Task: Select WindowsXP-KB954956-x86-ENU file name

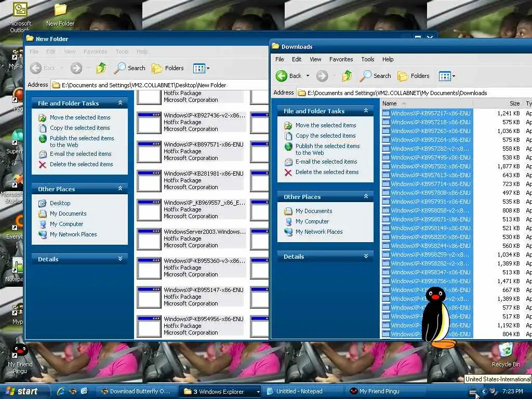Action: click(204, 320)
